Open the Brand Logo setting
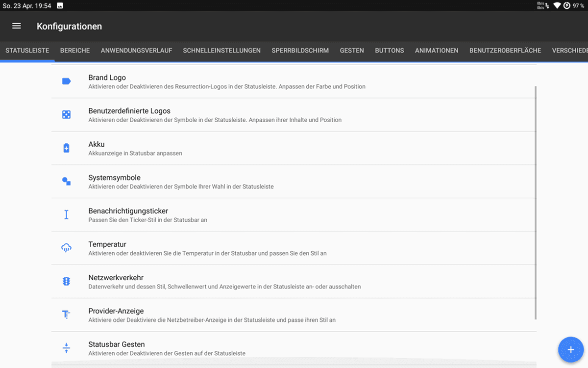 tap(294, 81)
